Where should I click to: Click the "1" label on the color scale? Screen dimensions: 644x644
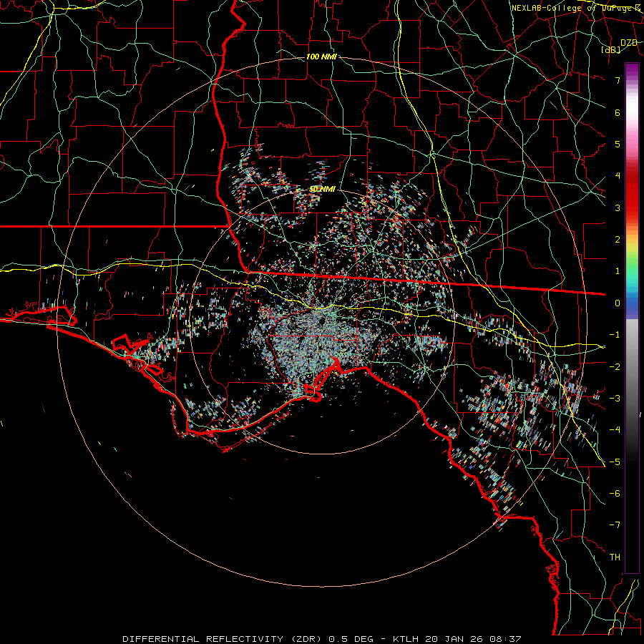(618, 271)
